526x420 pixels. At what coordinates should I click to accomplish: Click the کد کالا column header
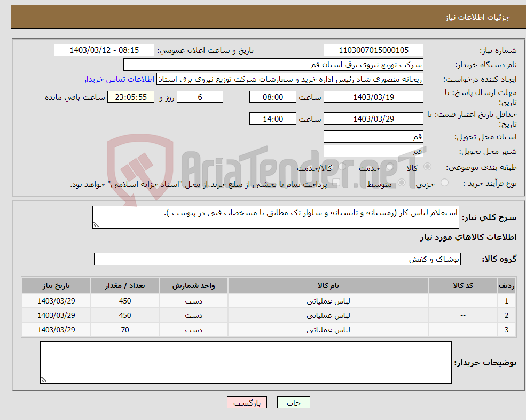(463, 286)
